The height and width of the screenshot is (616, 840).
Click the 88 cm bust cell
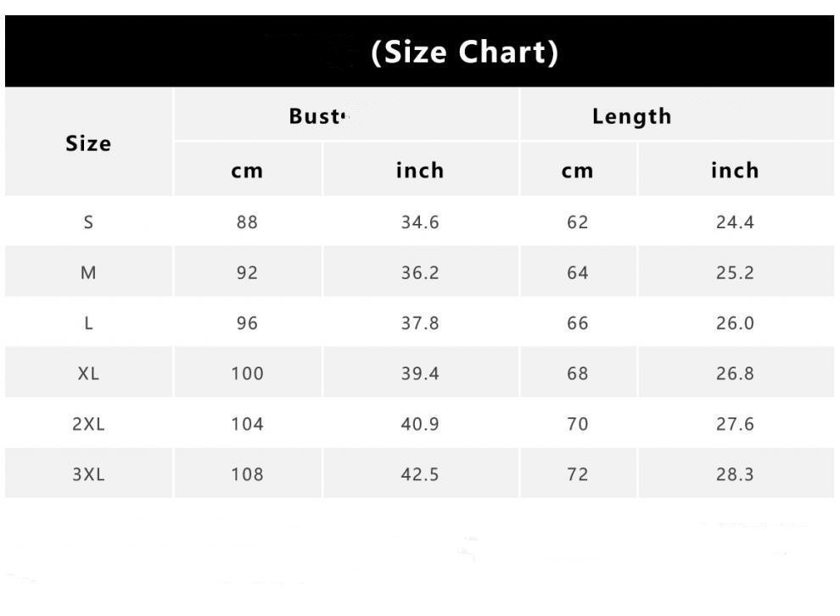[247, 222]
